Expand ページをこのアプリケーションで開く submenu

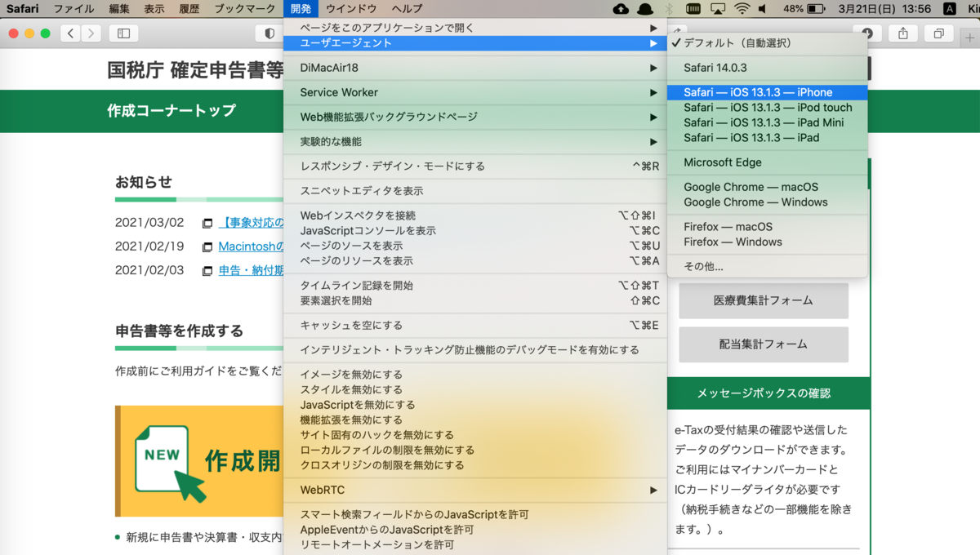coord(475,28)
